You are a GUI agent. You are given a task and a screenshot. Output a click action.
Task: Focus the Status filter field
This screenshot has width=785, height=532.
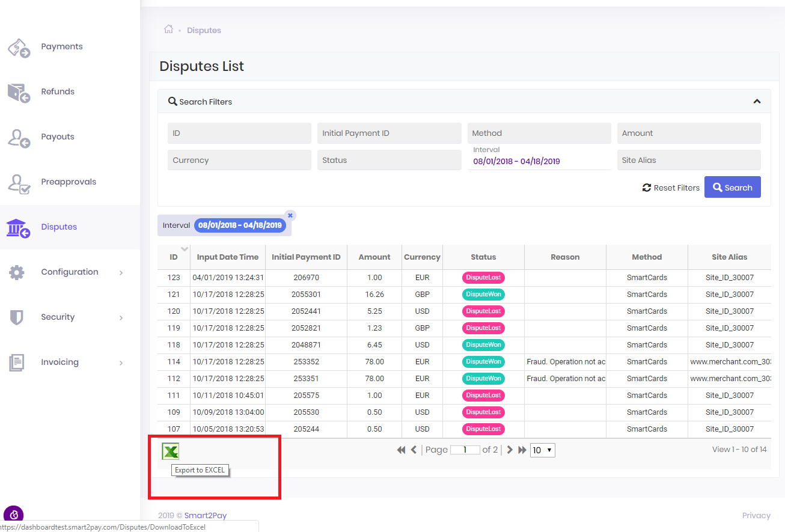click(389, 161)
